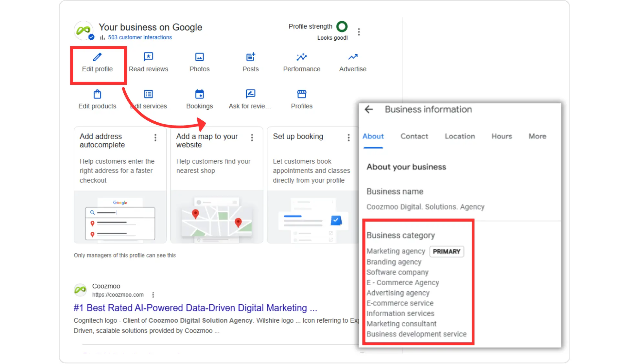
Task: Click the Set up booking card title
Action: 298,136
